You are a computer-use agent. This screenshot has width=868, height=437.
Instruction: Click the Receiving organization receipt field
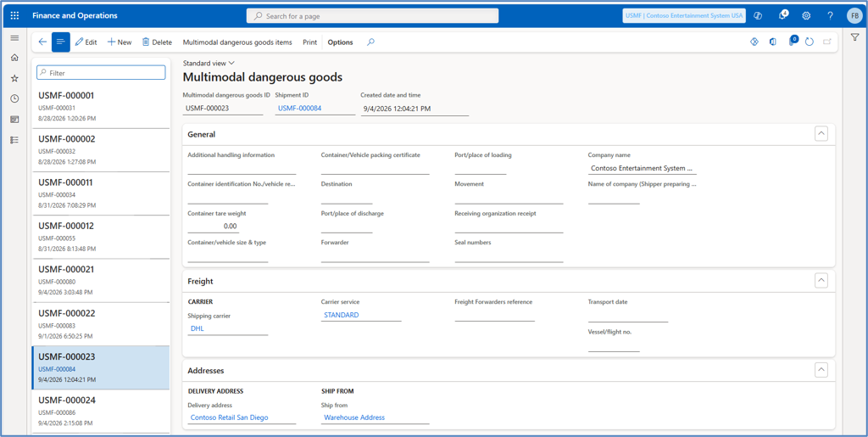pyautogui.click(x=509, y=226)
